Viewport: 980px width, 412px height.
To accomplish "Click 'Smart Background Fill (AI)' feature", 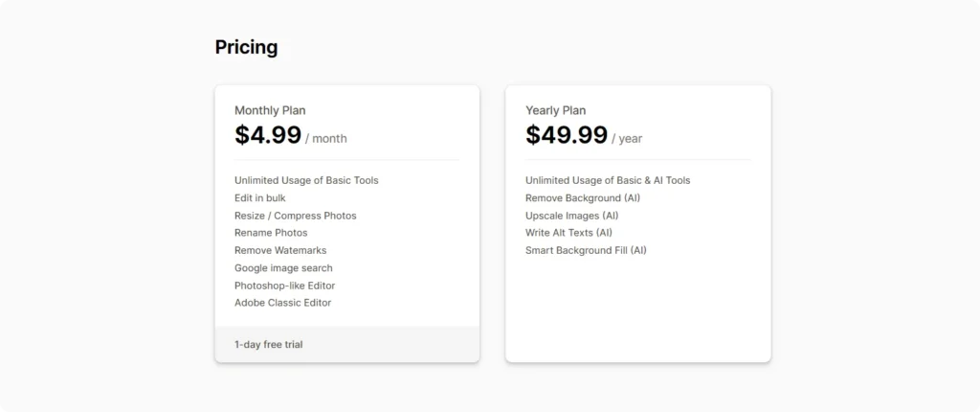I will click(x=587, y=250).
